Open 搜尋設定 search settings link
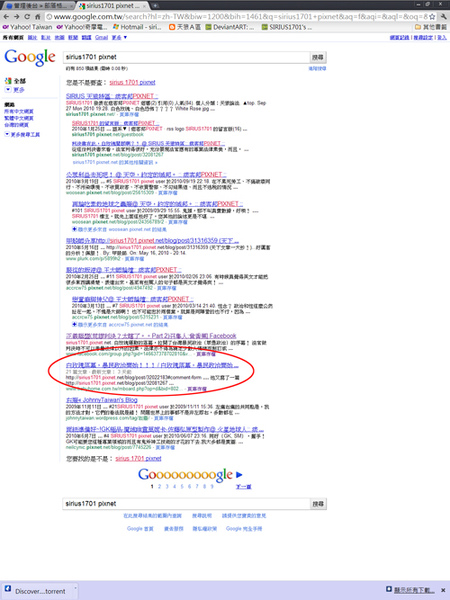The width and height of the screenshot is (450, 600). (423, 38)
